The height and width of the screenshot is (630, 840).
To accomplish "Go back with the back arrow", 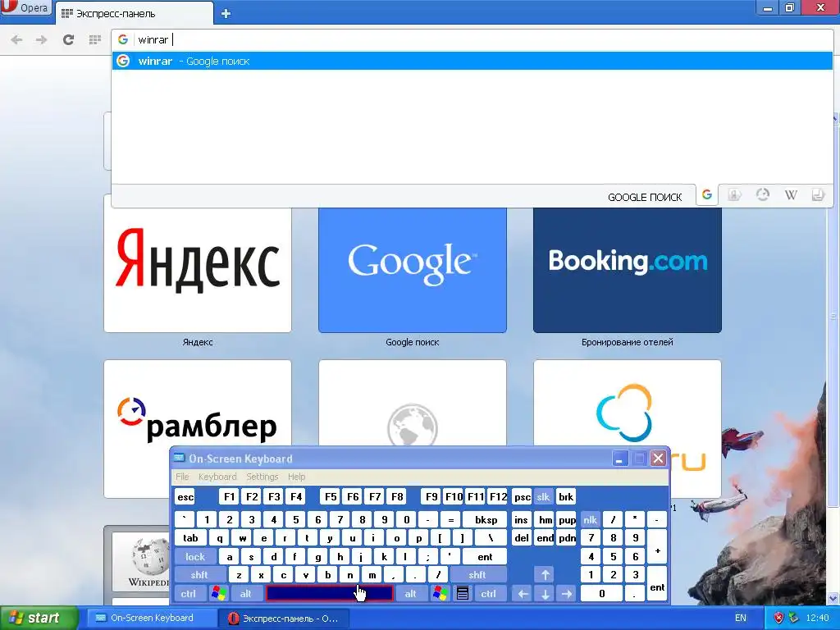I will coord(16,39).
